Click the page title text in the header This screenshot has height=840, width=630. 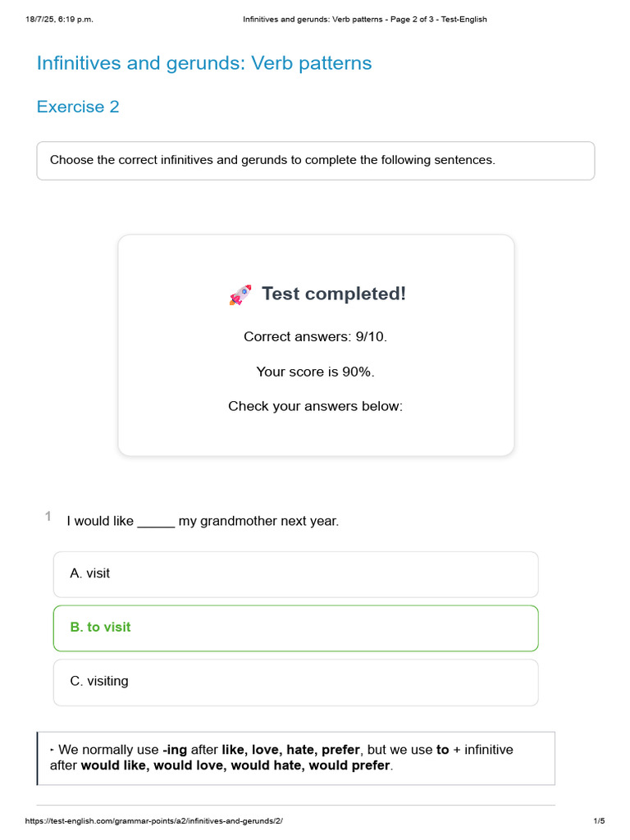coord(365,20)
